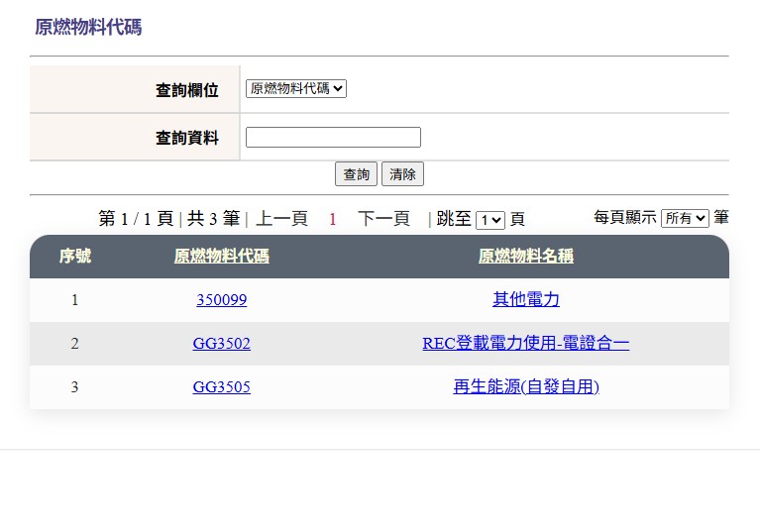Select page number 1 in pagination

click(x=333, y=219)
